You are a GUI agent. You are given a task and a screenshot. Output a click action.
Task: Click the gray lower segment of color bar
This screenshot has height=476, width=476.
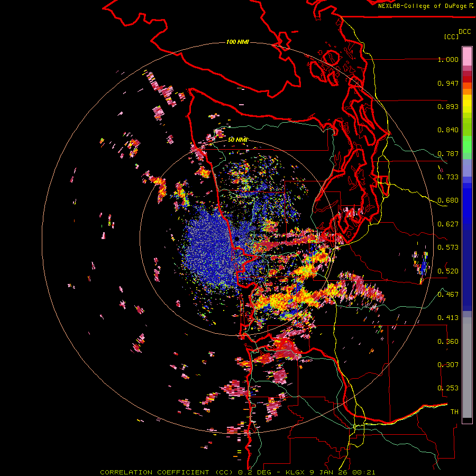[x=467, y=368]
